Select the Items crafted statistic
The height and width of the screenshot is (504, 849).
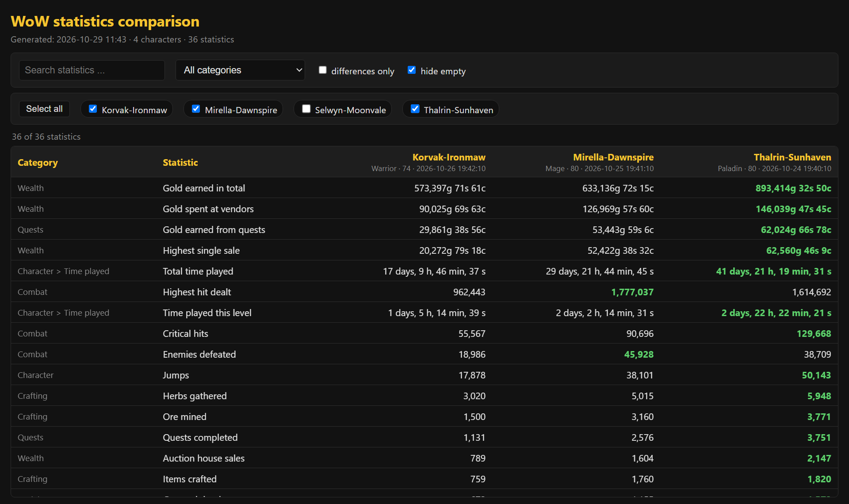click(190, 479)
